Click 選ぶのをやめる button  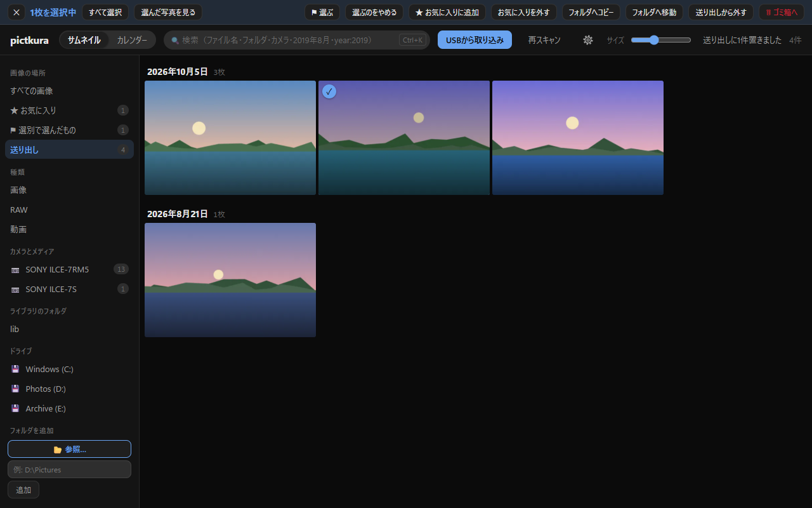coord(374,12)
